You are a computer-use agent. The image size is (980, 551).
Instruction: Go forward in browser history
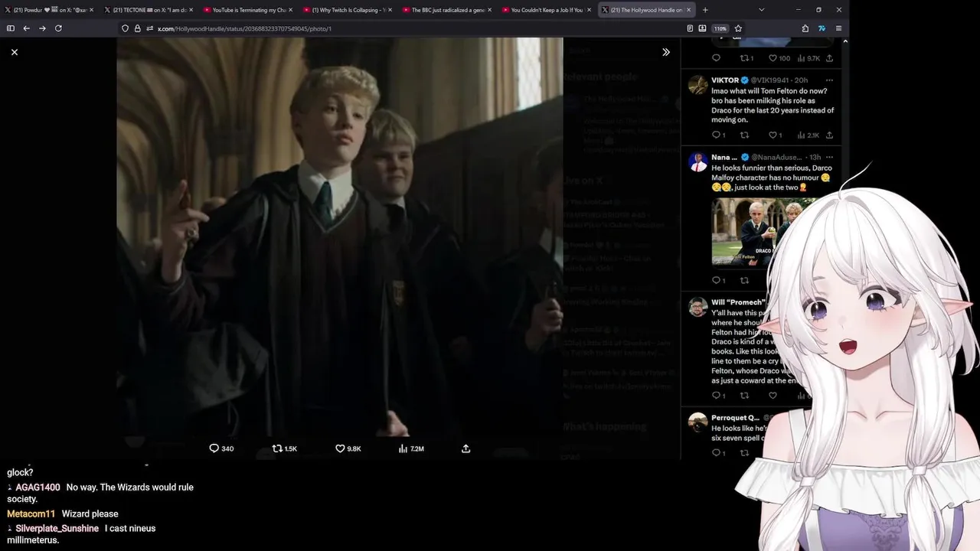coord(42,28)
